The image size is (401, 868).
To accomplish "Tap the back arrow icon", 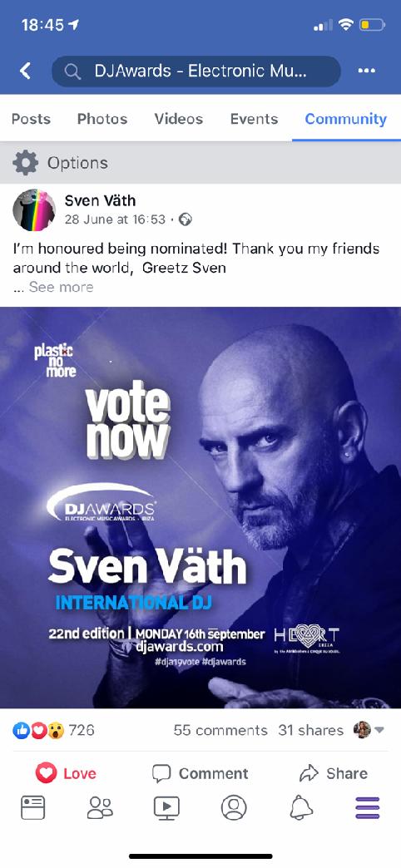I will pos(26,71).
